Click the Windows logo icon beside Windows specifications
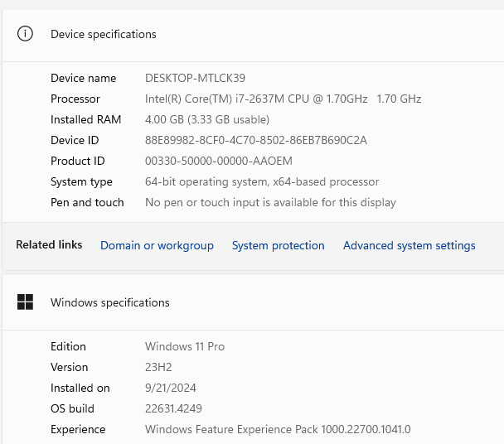 click(x=25, y=302)
